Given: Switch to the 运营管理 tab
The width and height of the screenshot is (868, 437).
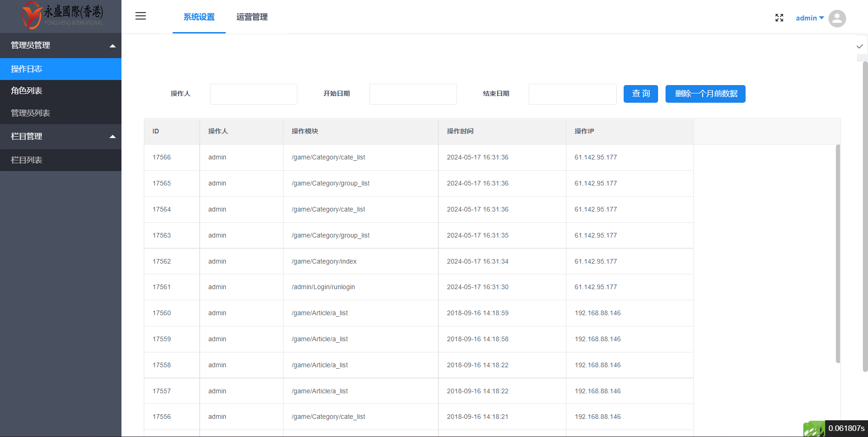Looking at the screenshot, I should pos(252,17).
